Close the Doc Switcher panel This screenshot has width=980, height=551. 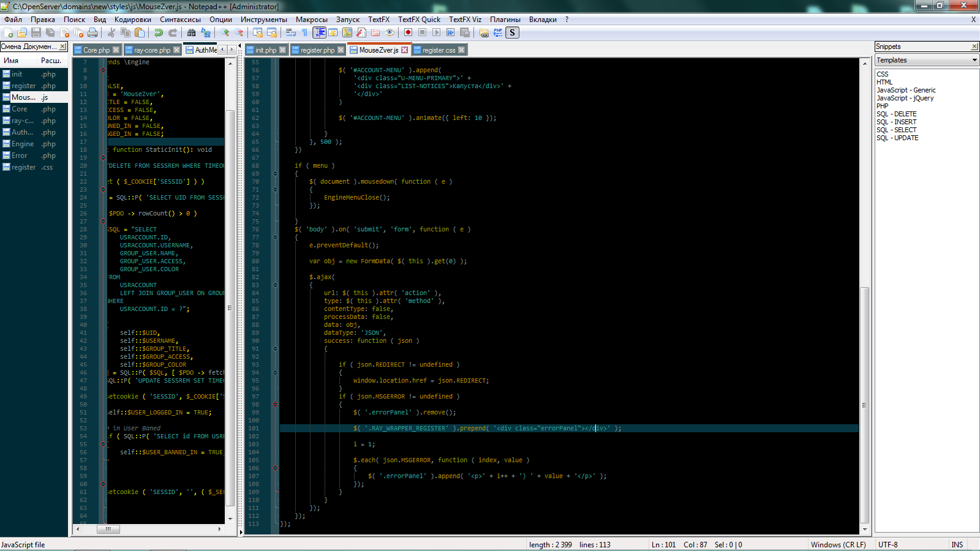point(62,47)
